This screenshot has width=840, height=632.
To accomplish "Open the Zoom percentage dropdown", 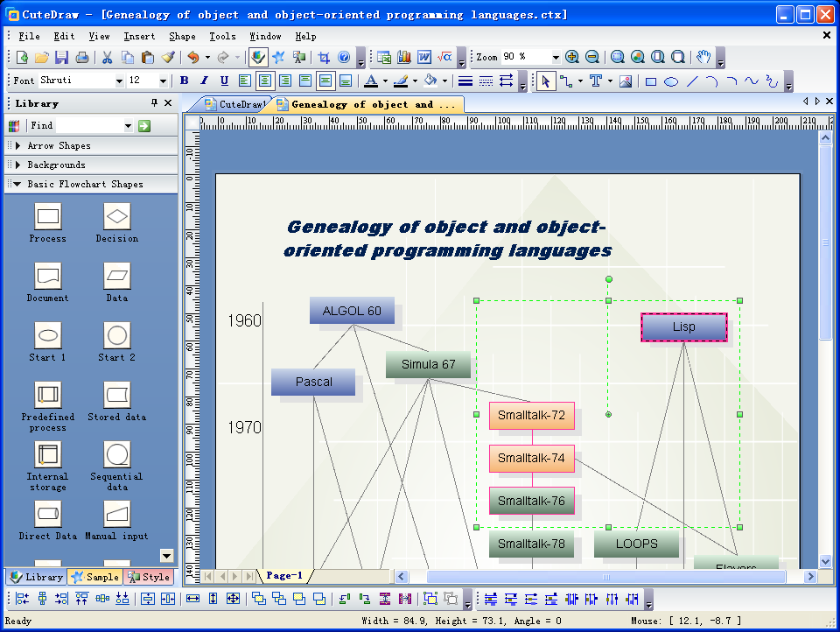I will [x=555, y=57].
